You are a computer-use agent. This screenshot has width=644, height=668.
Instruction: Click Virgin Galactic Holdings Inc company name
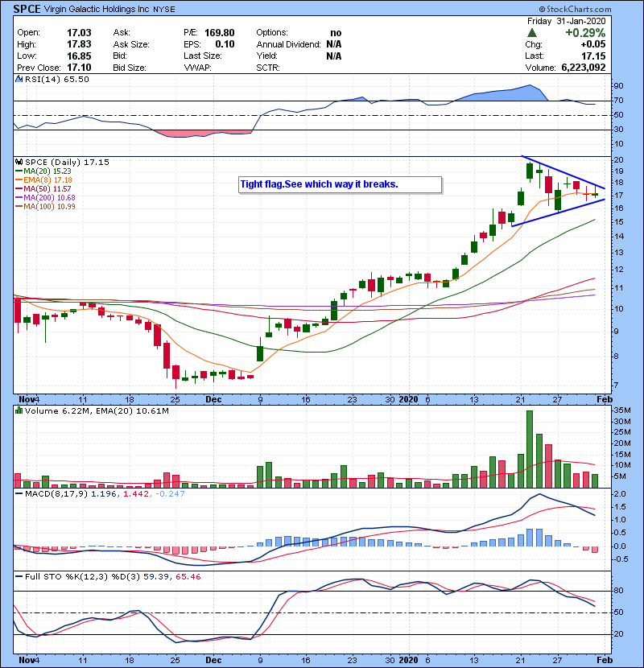point(97,9)
